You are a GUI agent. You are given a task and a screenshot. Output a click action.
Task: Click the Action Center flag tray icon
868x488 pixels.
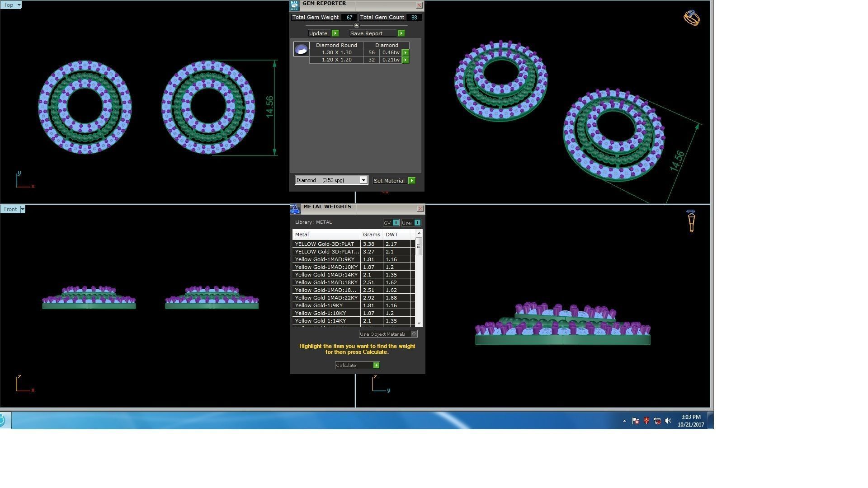click(x=635, y=421)
